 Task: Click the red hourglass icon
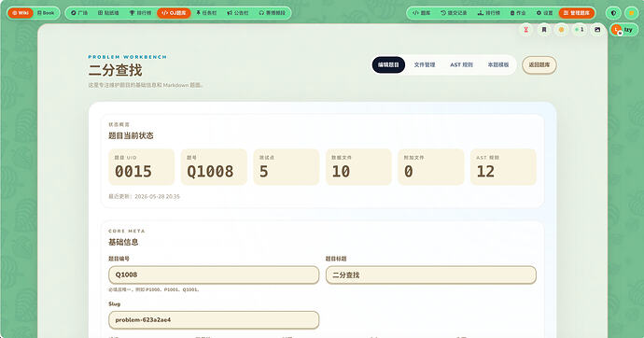point(525,30)
